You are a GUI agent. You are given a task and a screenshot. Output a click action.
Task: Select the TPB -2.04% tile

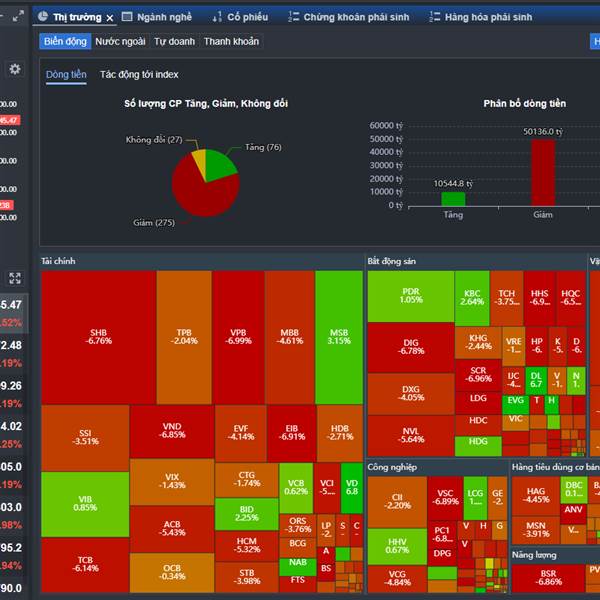click(x=184, y=337)
